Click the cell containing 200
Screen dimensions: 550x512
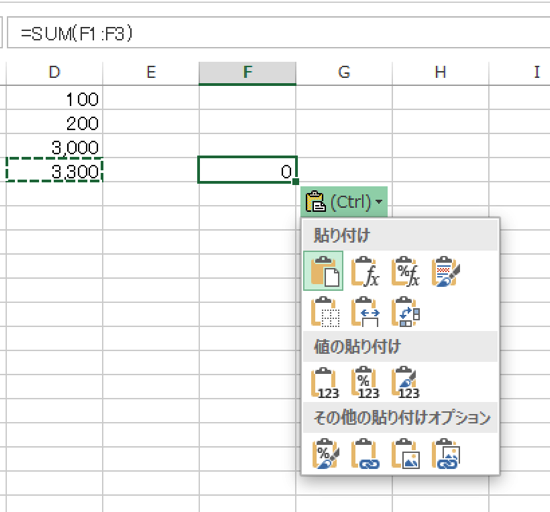click(54, 122)
